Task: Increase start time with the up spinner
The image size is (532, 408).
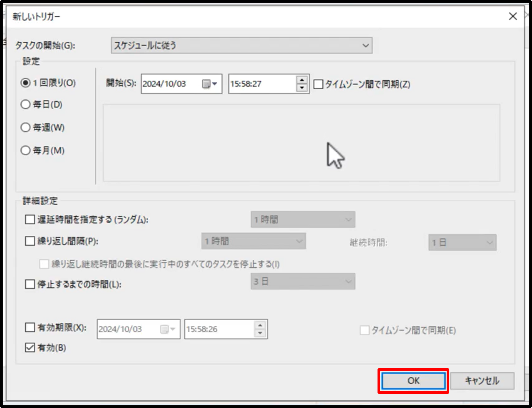Action: tap(302, 80)
